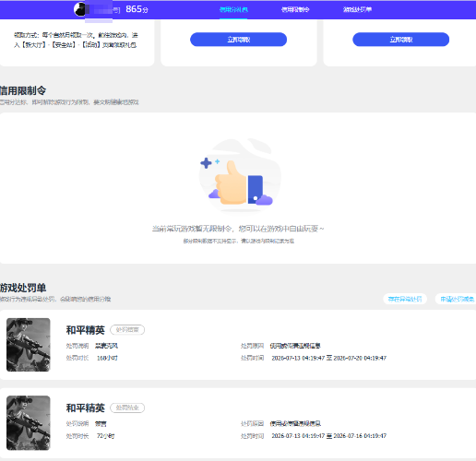Claim the gift with the rightmost card's 立即领取 button
Viewport: 476px width, 461px height.
point(401,40)
